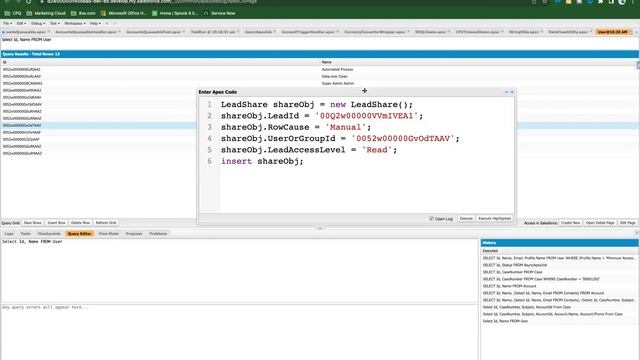Click the LeadAccessLevel 'Read' code line
640x360 pixels.
tap(309, 150)
